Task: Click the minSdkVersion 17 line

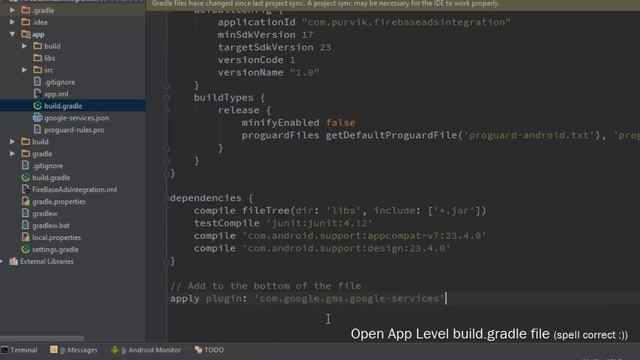Action: tap(265, 35)
